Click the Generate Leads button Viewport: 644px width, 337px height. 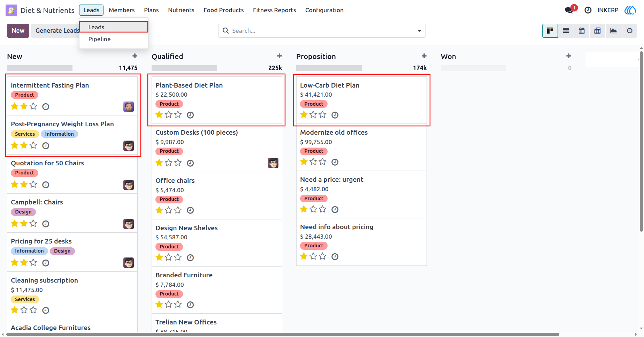(57, 31)
